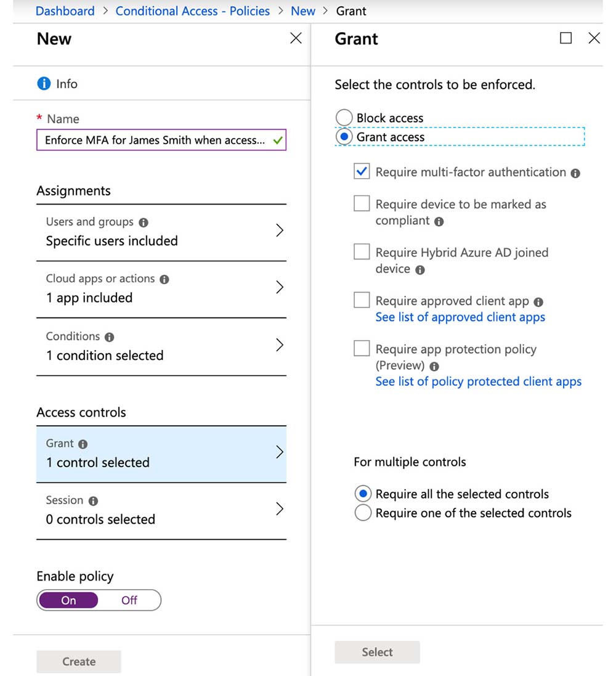The width and height of the screenshot is (616, 676).
Task: Click info icon beside Users and groups
Action: pyautogui.click(x=144, y=222)
